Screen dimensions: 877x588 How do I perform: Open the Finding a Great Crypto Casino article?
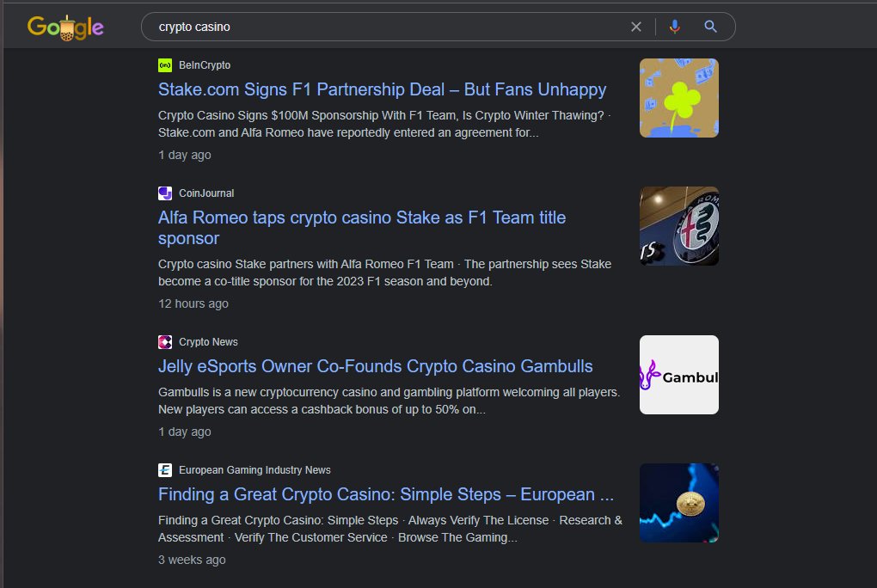coord(385,494)
